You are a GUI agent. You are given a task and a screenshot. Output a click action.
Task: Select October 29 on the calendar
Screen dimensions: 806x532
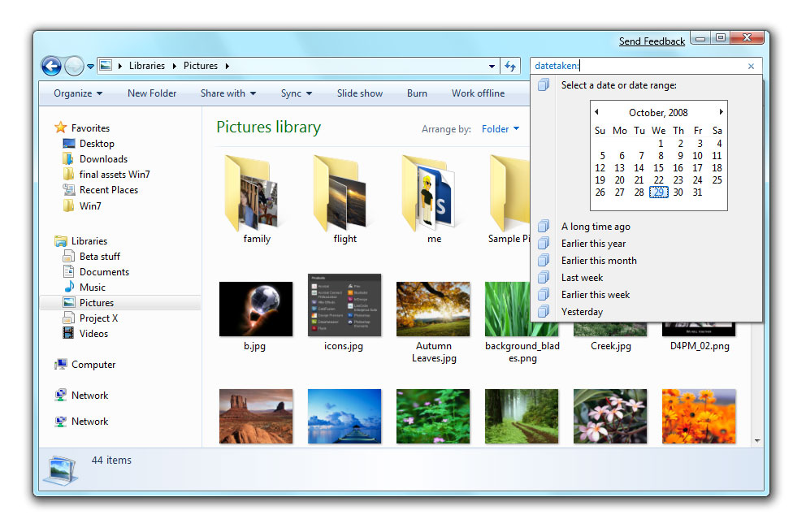coord(658,192)
